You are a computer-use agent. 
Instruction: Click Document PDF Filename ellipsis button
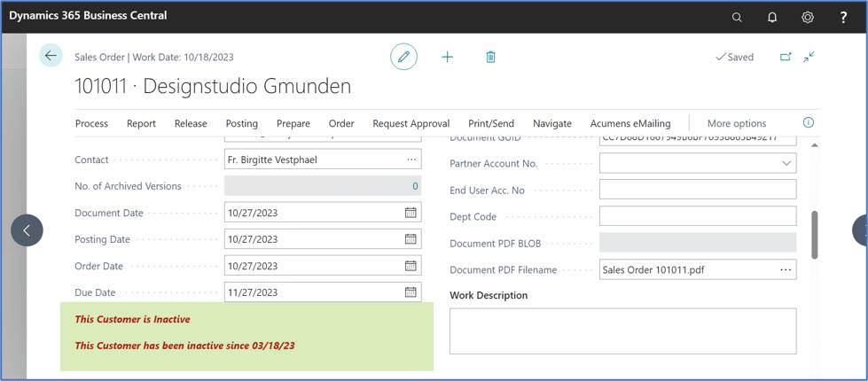pos(786,270)
